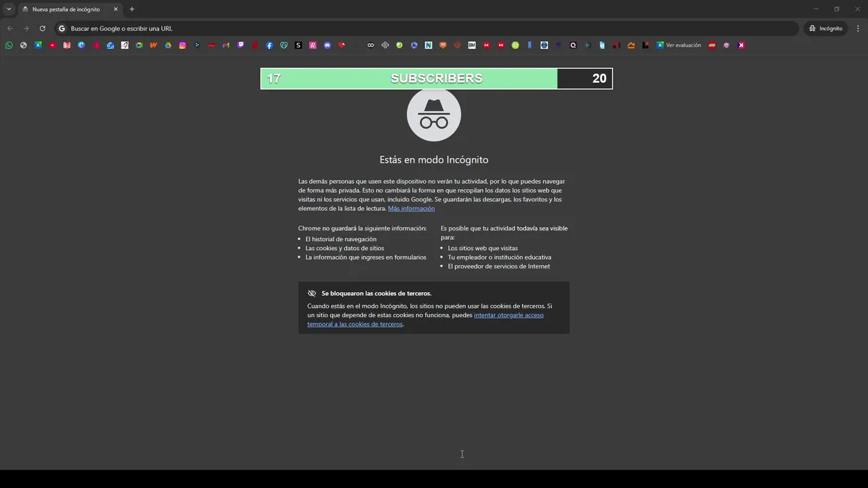Open the YouTube bookmark
This screenshot has height=488, width=868.
(x=52, y=45)
